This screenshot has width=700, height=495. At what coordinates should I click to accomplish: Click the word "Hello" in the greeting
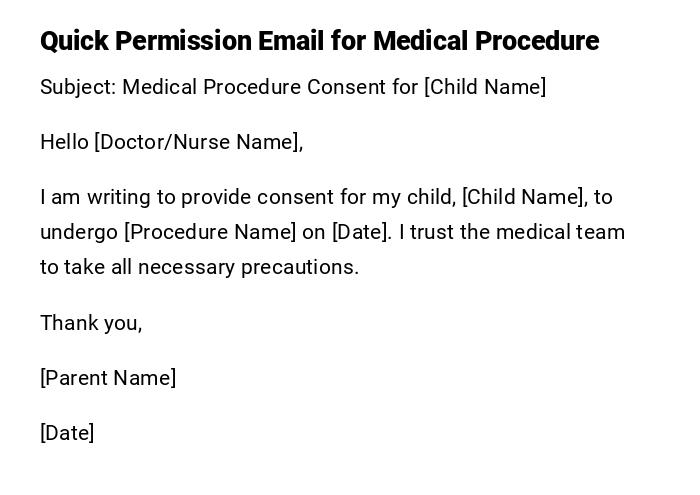pos(64,142)
